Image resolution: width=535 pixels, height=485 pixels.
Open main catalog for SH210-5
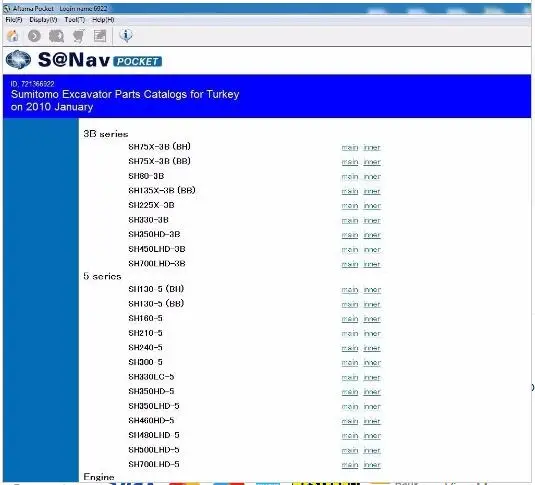tap(350, 333)
